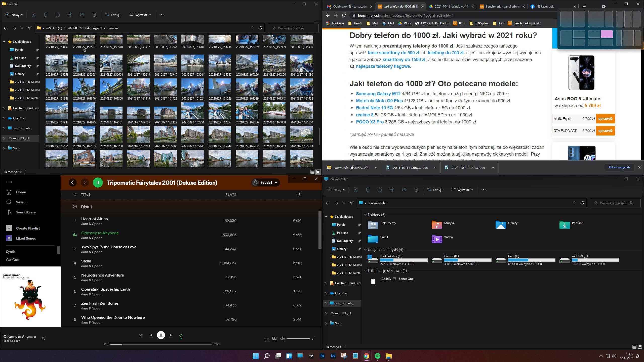
Task: Switch to the 2021-10-12-Windows-11 tab
Action: [x=451, y=7]
